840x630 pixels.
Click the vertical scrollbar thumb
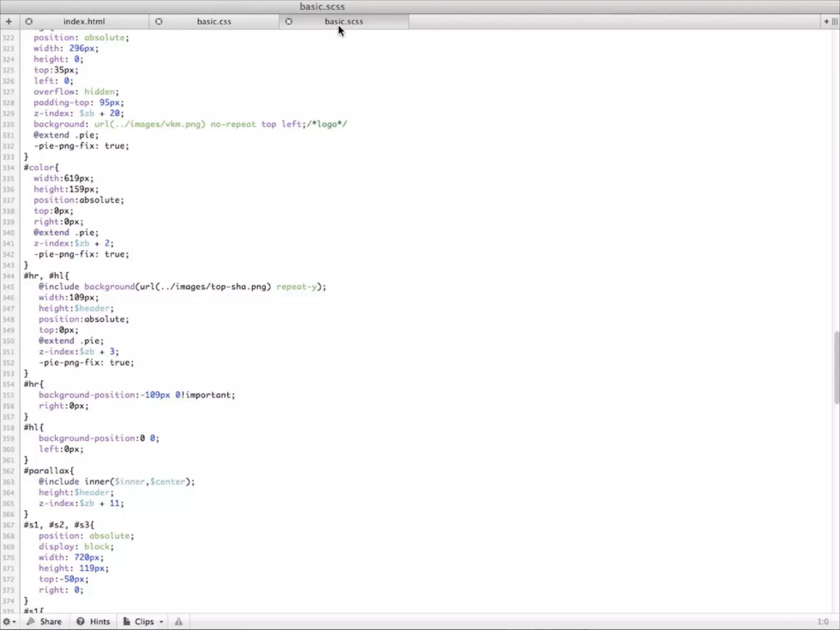point(836,367)
